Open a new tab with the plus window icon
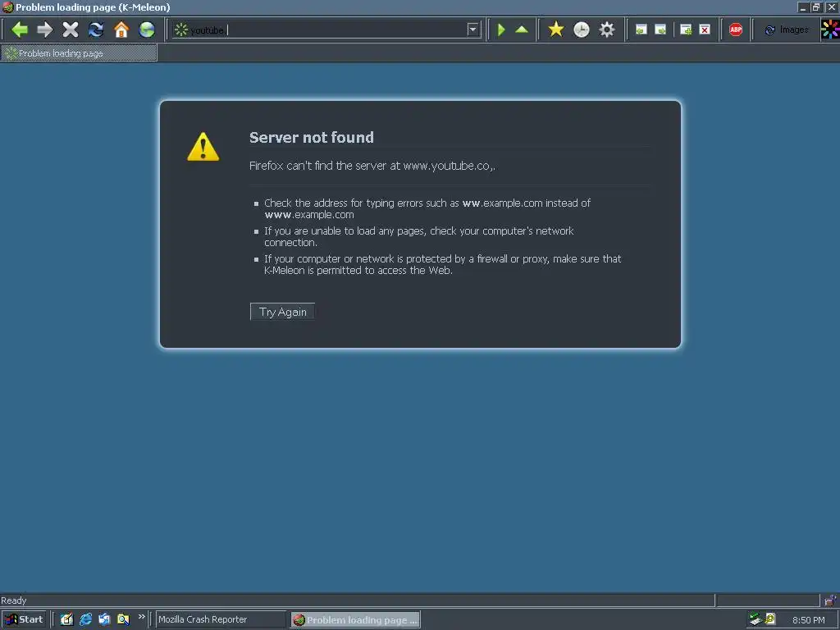Viewport: 840px width, 630px height. click(686, 30)
